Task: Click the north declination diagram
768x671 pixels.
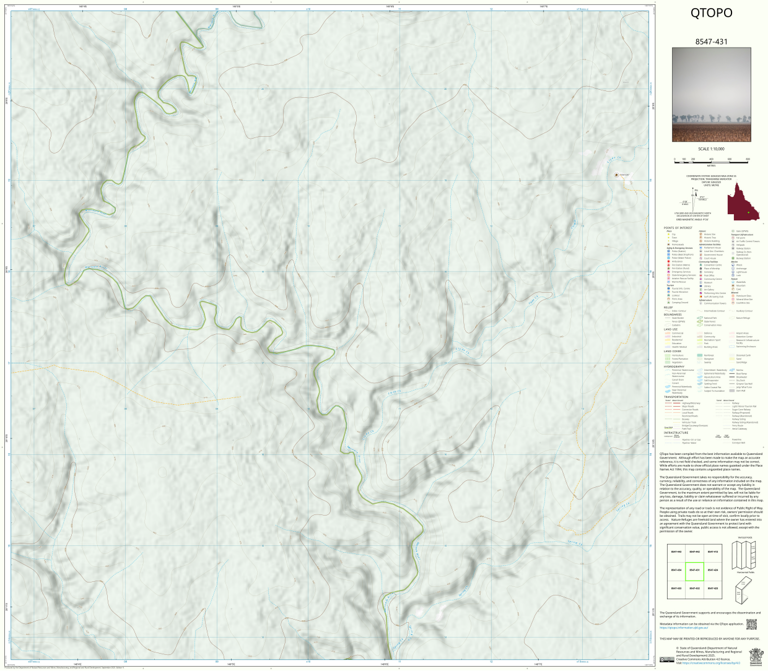Action: pyautogui.click(x=692, y=198)
